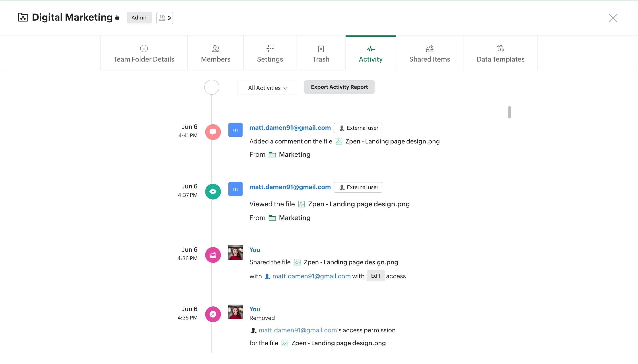The height and width of the screenshot is (364, 638).
Task: Open Zpen file from the Shared the file entry
Action: pyautogui.click(x=351, y=262)
